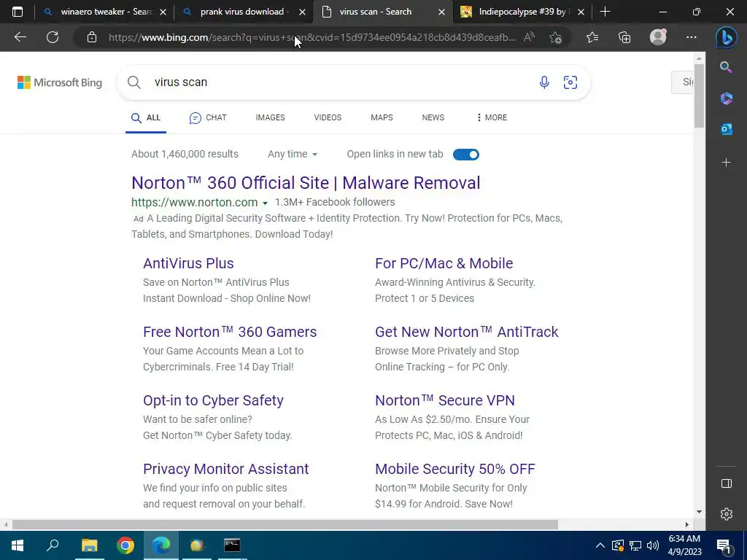Open Opt-in to Cyber Safety link

[x=213, y=400]
